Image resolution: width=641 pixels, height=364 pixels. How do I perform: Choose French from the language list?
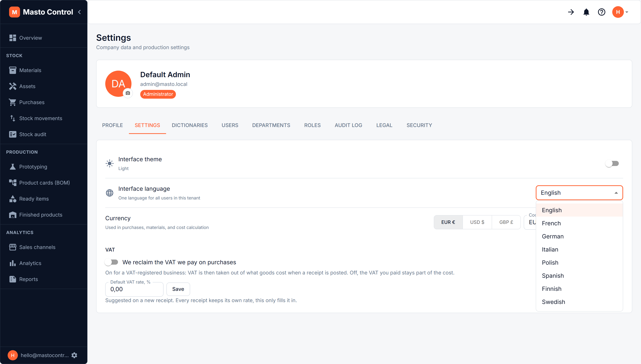(579, 223)
